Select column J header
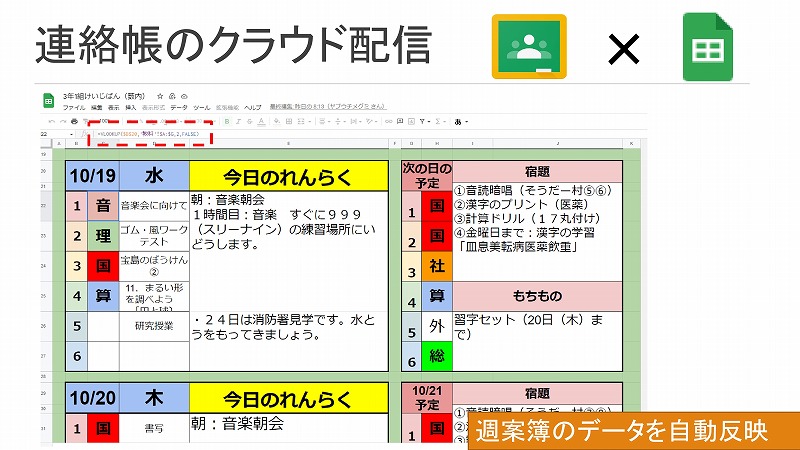Viewport: 800px width, 450px height. click(558, 144)
